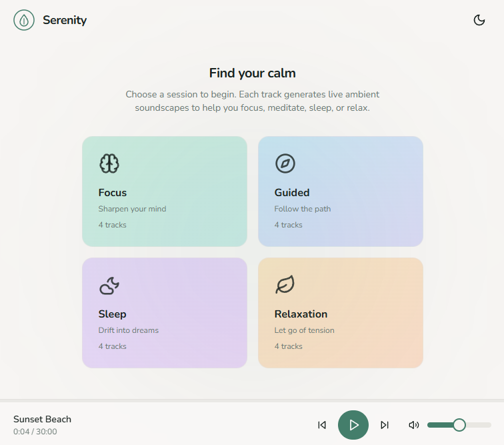Open the Guided session title
Screen dimensions: 504x445
[292, 192]
